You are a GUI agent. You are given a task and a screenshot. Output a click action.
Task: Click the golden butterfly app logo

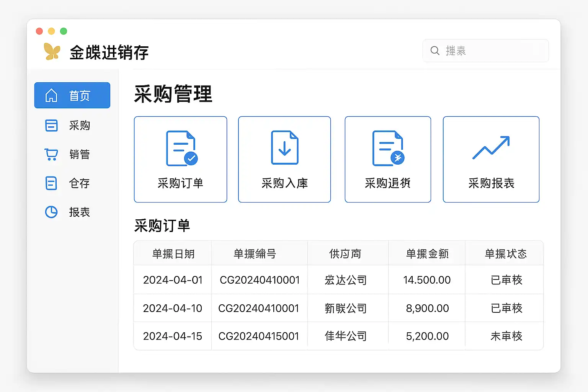tap(52, 52)
